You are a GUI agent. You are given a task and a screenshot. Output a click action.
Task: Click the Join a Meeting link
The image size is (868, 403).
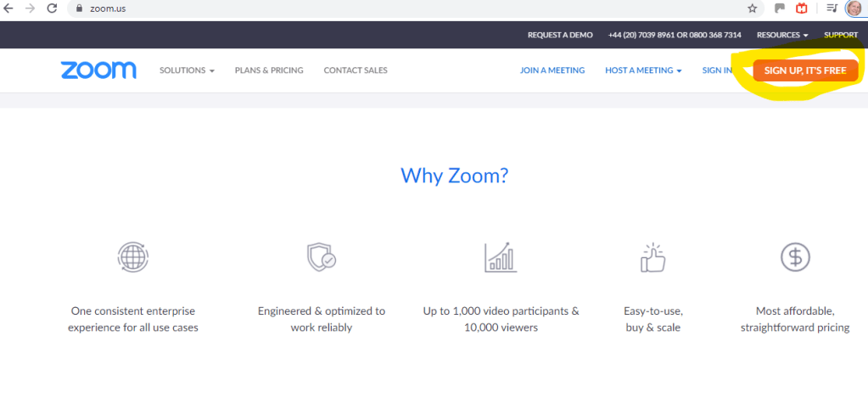pos(552,70)
